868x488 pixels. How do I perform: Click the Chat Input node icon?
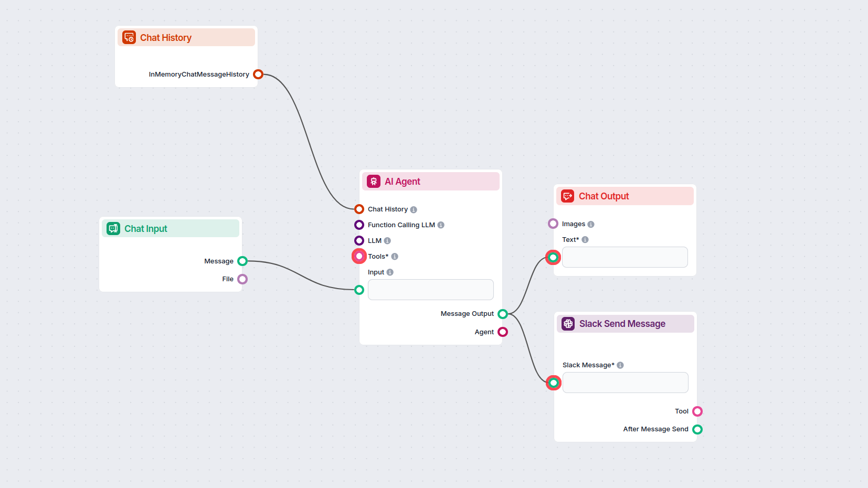click(113, 228)
